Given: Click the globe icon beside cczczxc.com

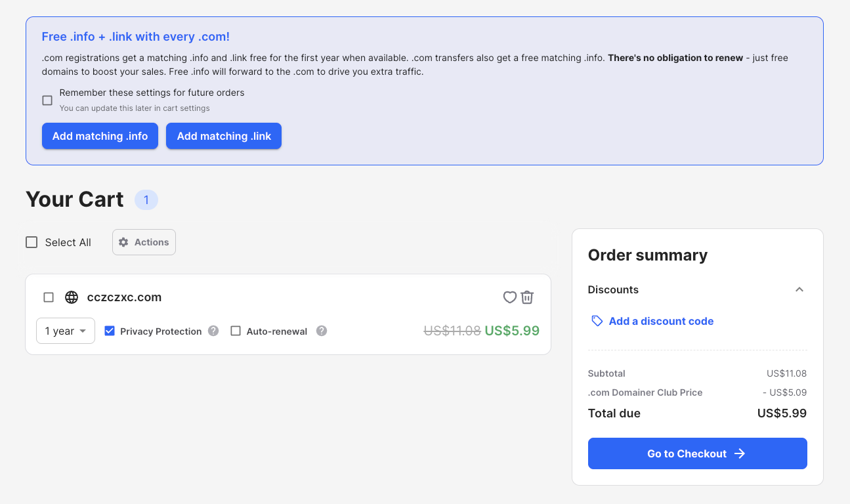Looking at the screenshot, I should click(72, 297).
